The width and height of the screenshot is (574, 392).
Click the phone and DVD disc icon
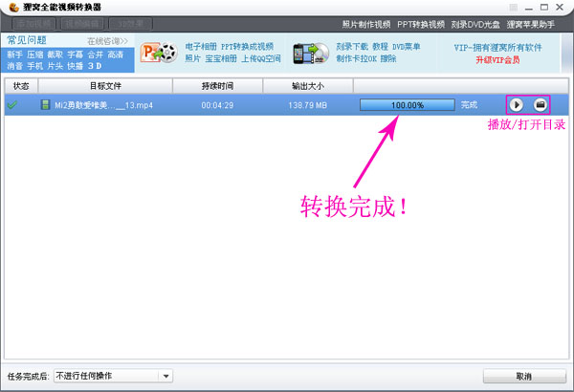click(x=311, y=54)
